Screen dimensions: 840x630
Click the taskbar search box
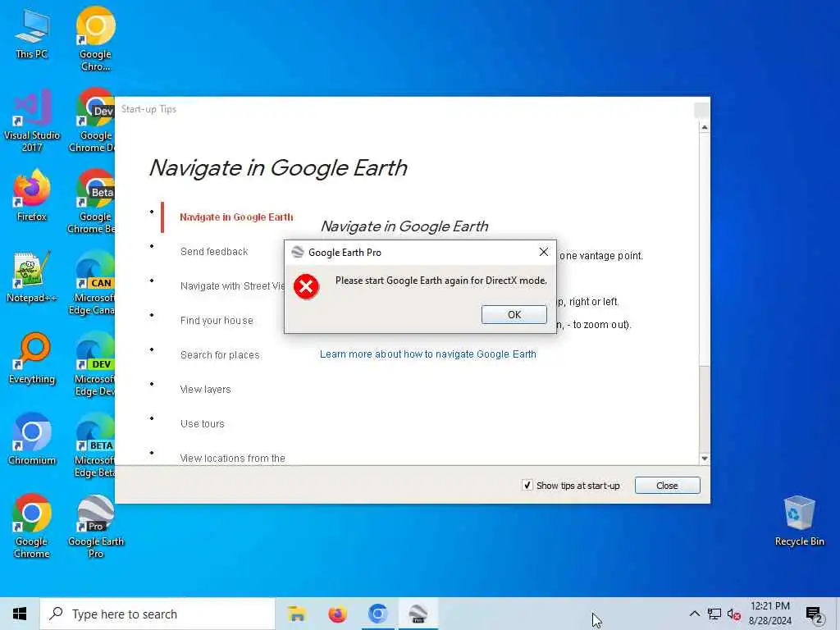(157, 614)
